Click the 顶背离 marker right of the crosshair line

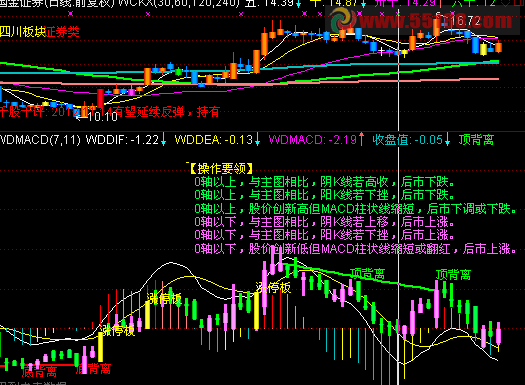pos(453,275)
